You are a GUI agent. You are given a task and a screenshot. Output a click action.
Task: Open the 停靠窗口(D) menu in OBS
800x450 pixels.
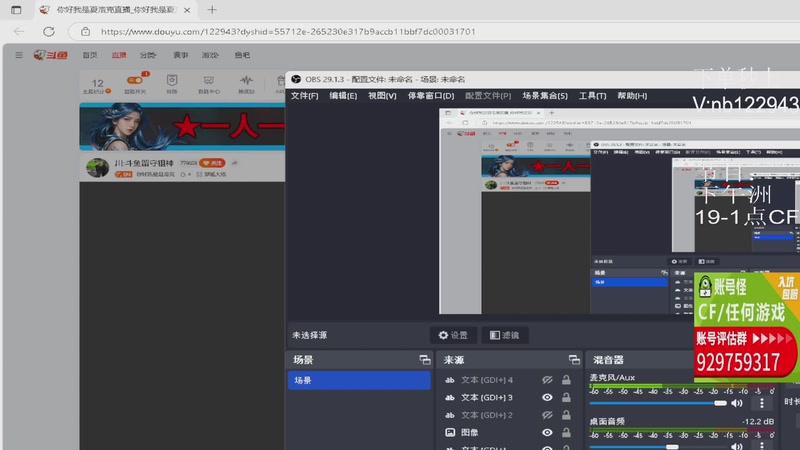[431, 95]
